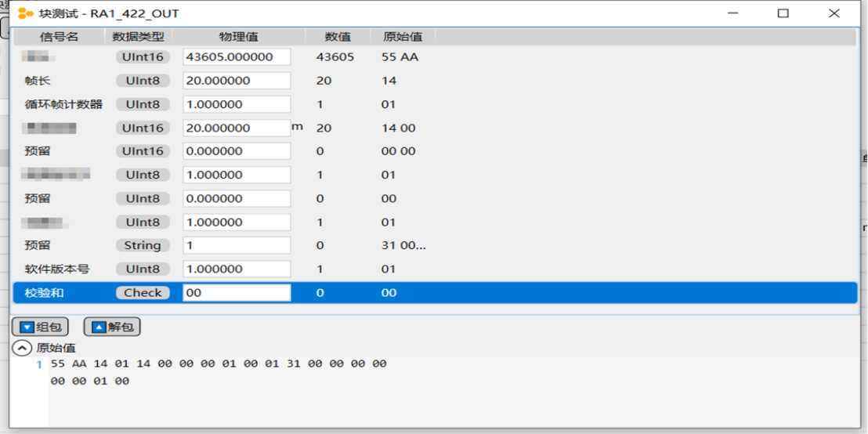Click the 解包 unpack button
The image size is (868, 434).
coord(112,327)
